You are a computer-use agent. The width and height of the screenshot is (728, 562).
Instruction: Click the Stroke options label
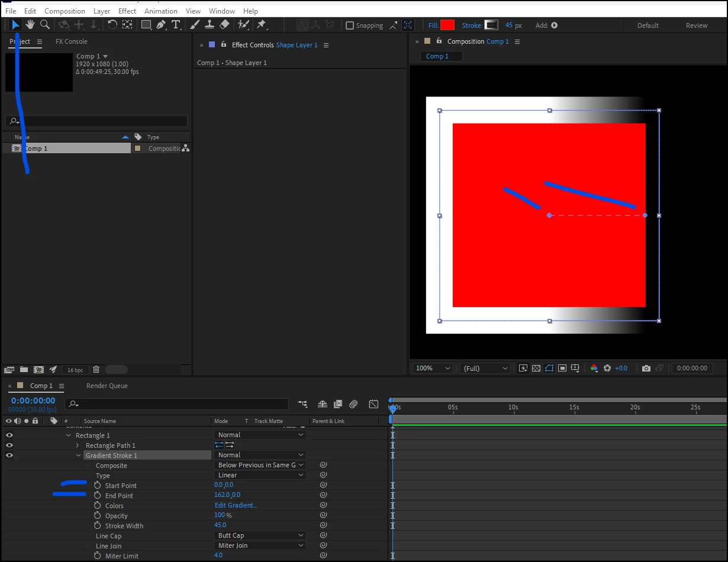tap(472, 25)
